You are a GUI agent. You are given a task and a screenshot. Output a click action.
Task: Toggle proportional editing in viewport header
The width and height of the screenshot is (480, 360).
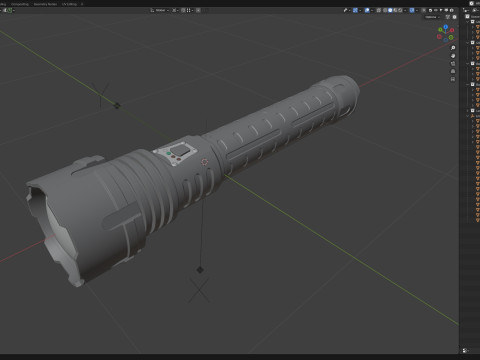coord(198,10)
